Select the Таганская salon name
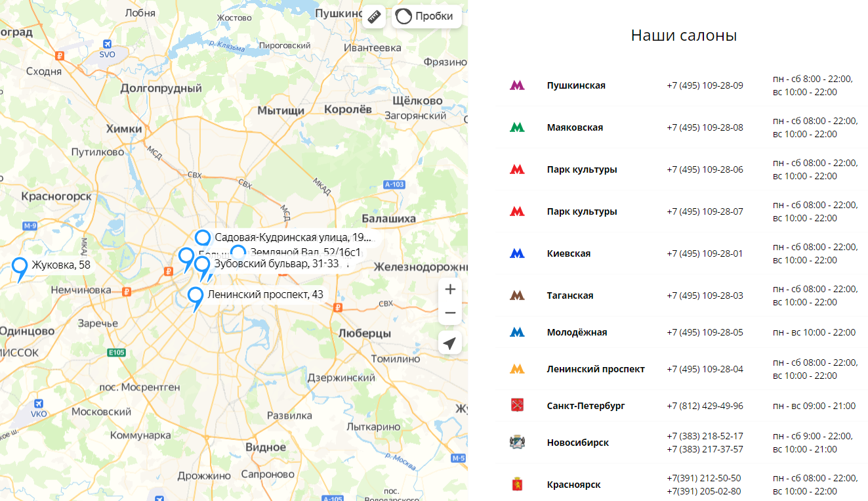The height and width of the screenshot is (501, 868). click(570, 295)
